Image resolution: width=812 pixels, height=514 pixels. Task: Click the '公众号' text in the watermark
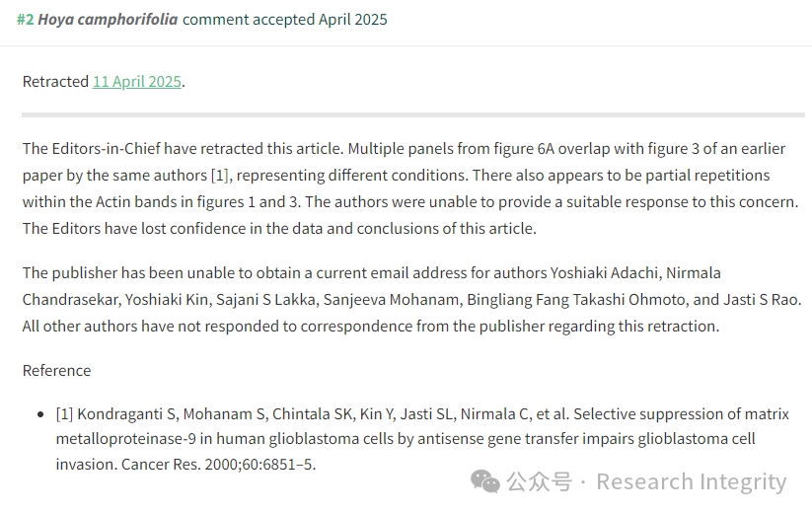coord(539,481)
